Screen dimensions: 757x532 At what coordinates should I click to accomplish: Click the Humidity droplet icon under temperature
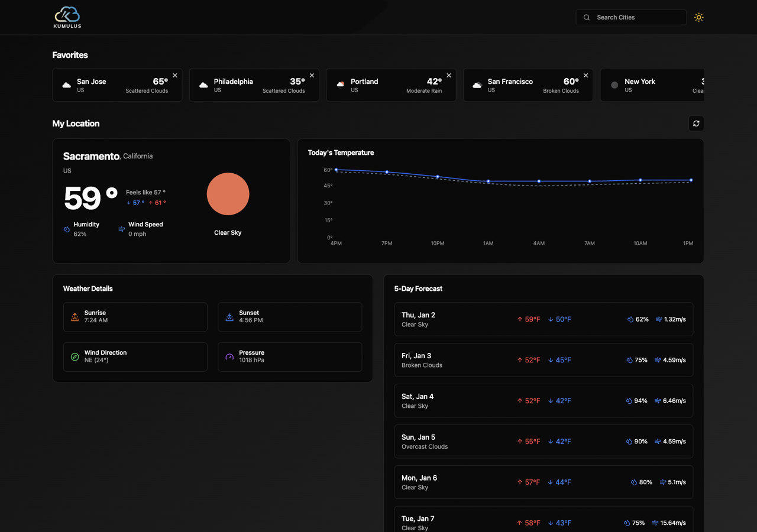[x=67, y=229]
